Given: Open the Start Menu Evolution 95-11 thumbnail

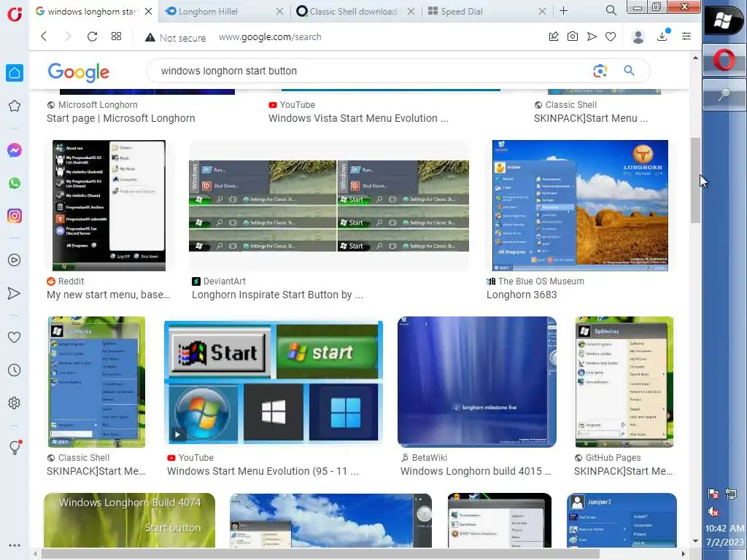Looking at the screenshot, I should click(x=274, y=381).
